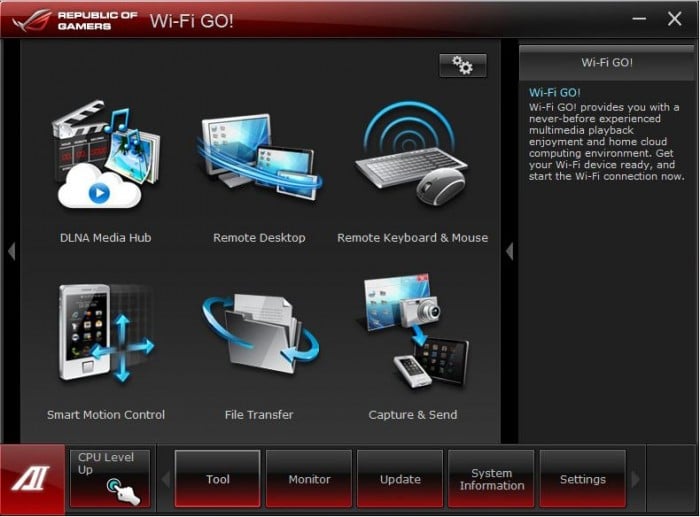
Task: Open the System Information section
Action: 491,479
